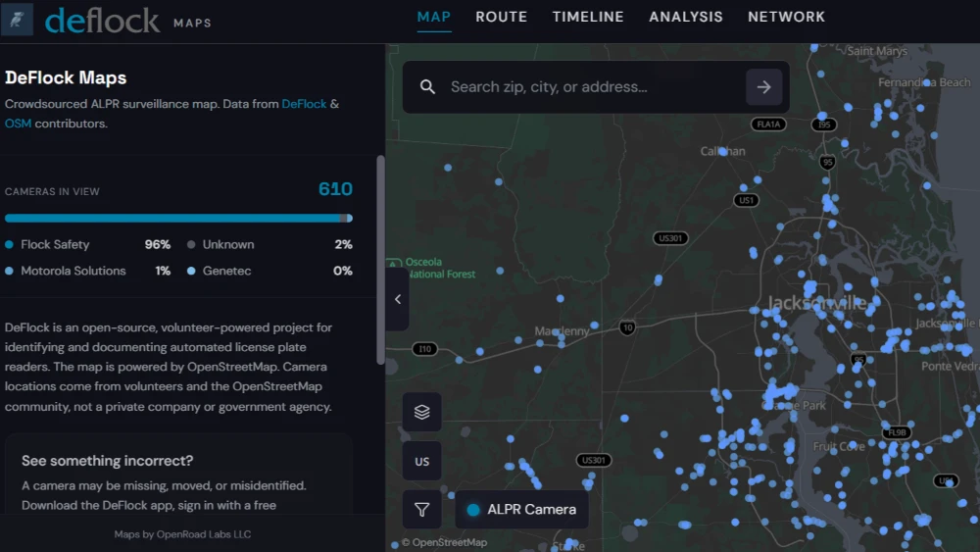Viewport: 980px width, 552px height.
Task: Click the Osceola National Forest label
Action: 439,269
